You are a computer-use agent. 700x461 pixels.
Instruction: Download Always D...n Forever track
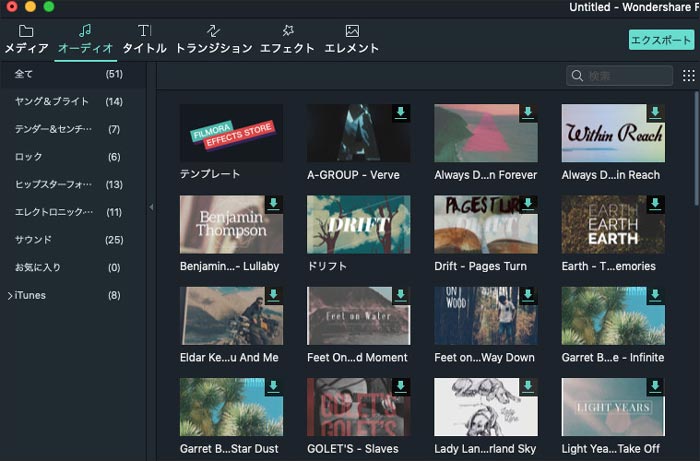pyautogui.click(x=528, y=113)
